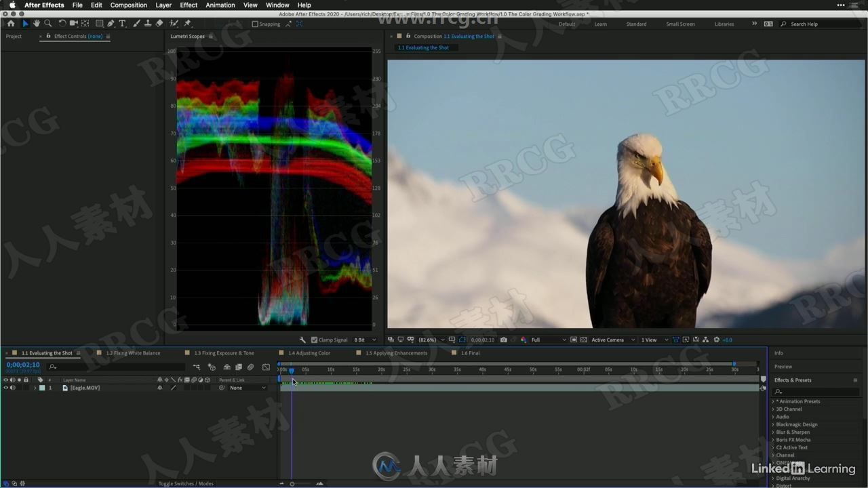Select the Rectangle shape tool
The height and width of the screenshot is (488, 868).
click(x=100, y=23)
